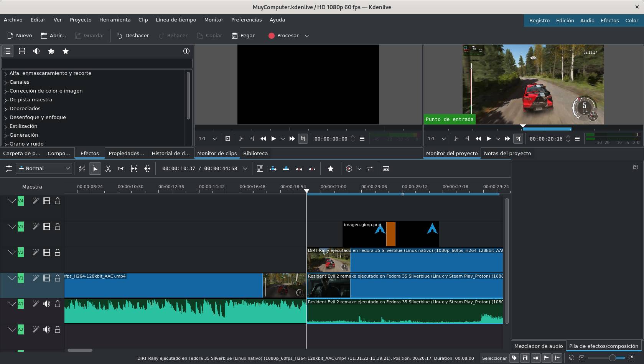This screenshot has height=364, width=644.
Task: Rewind in the clip monitor
Action: 263,139
